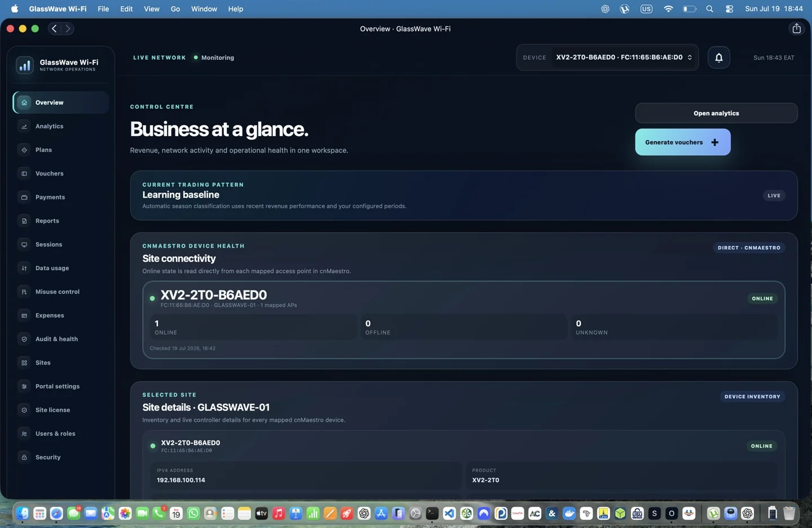The height and width of the screenshot is (528, 812).
Task: Open WhatsApp from the dock
Action: click(x=193, y=513)
